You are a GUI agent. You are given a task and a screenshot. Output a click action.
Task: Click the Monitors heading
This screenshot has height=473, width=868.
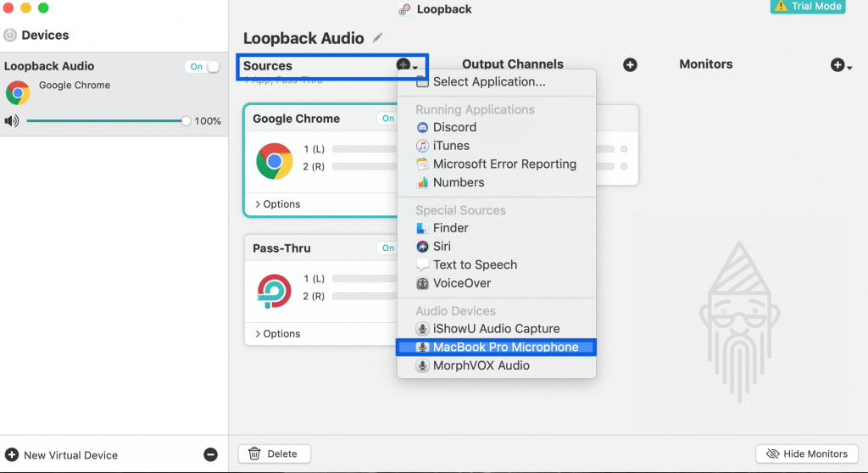pyautogui.click(x=706, y=64)
